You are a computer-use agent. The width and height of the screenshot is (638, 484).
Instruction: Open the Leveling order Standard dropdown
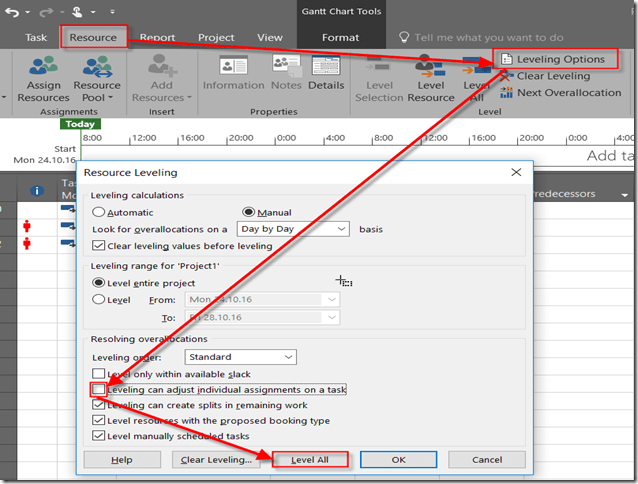click(288, 357)
